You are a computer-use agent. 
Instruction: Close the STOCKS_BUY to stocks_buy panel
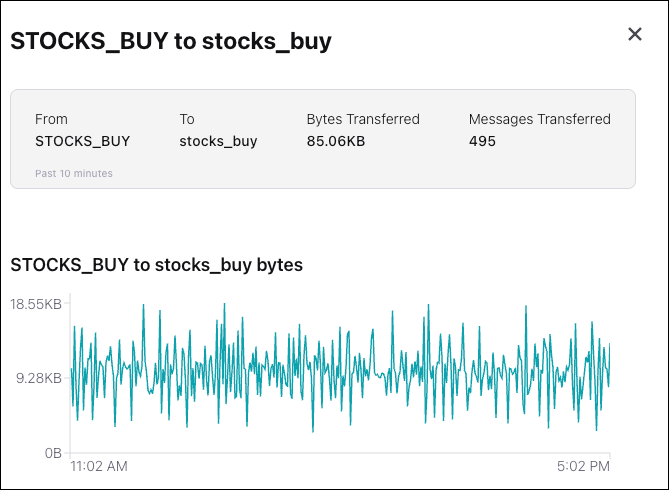634,34
